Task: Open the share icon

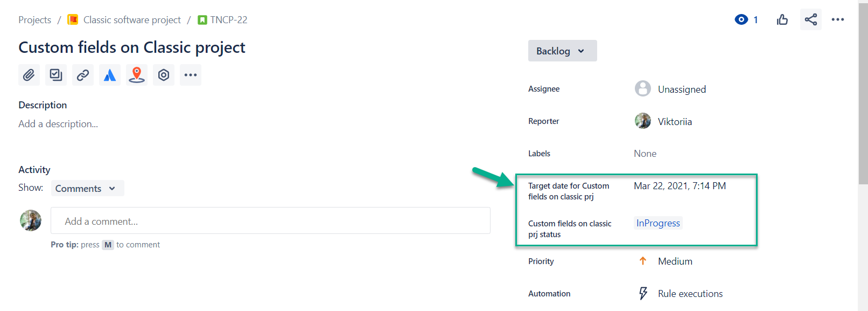Action: point(811,19)
